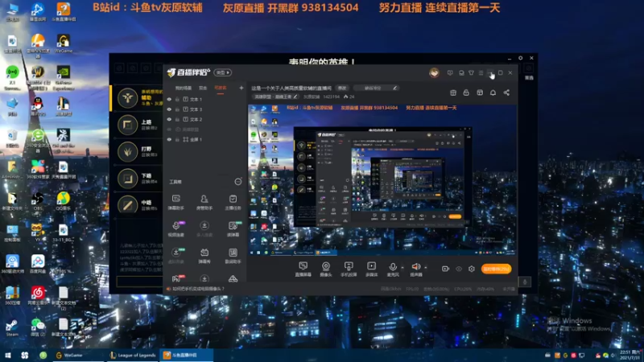
Task: Open the 主播任务 tool
Action: [x=233, y=202]
